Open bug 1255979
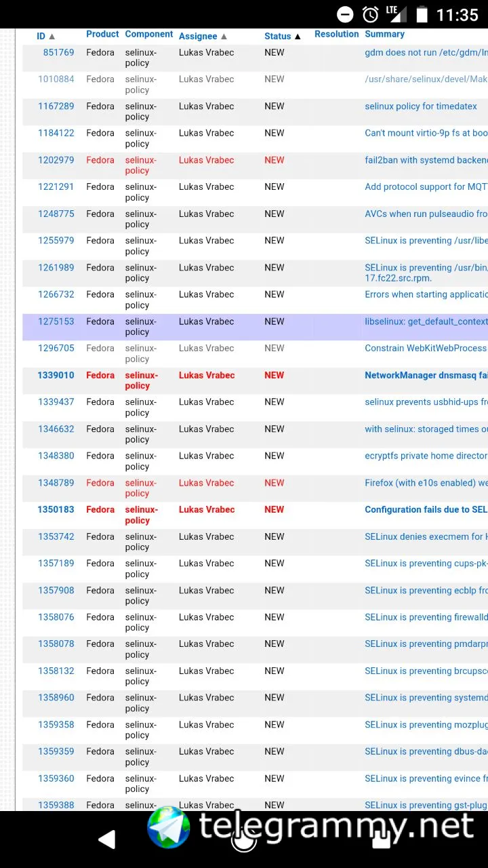488x868 pixels. pyautogui.click(x=56, y=241)
